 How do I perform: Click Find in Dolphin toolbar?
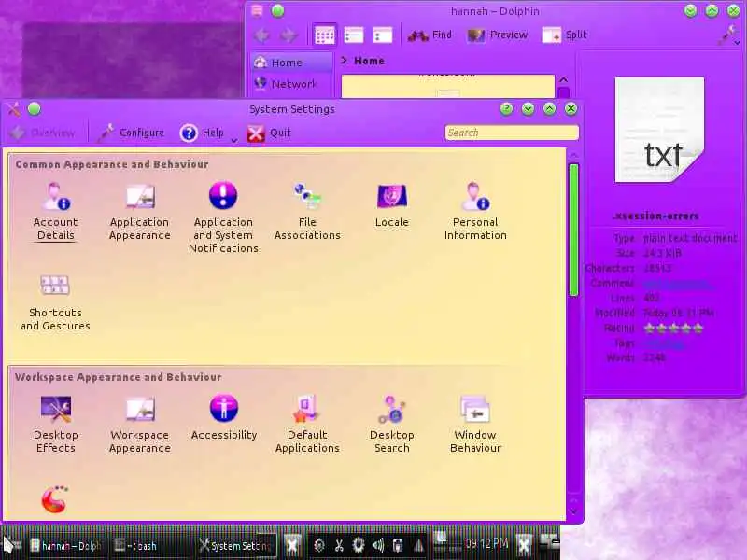tap(430, 35)
